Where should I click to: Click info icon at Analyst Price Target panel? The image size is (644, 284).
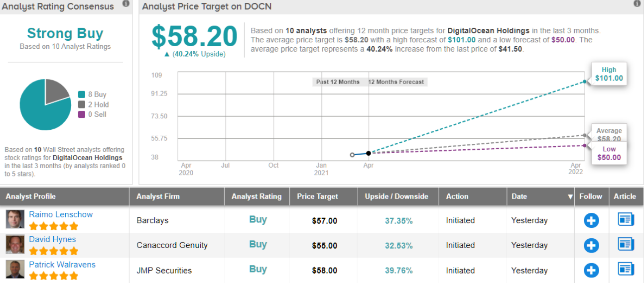(637, 4)
